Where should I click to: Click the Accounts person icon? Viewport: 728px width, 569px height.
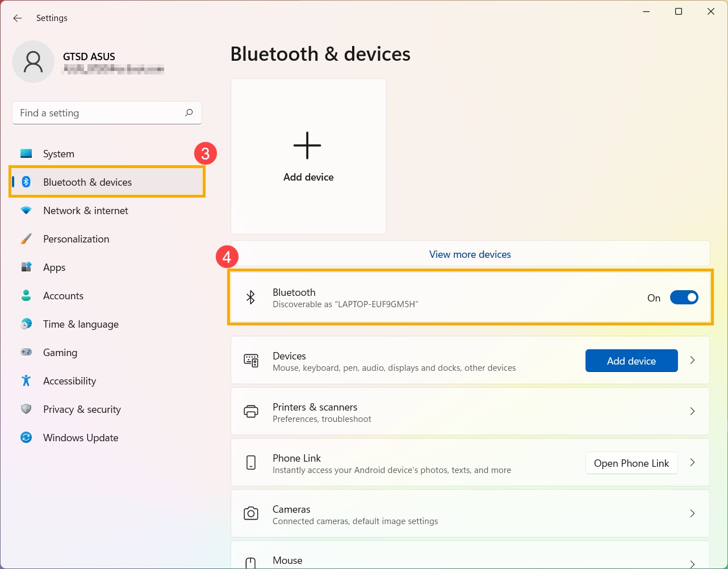[x=26, y=295]
